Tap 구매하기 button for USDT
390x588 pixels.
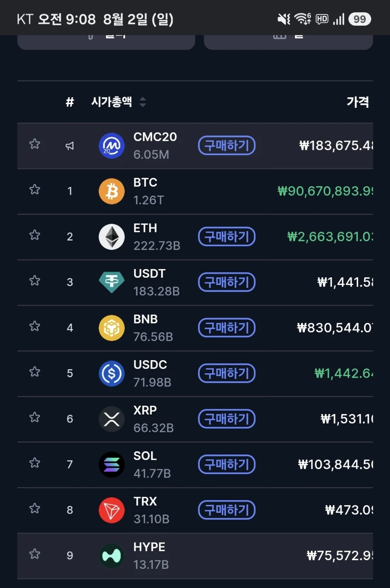[x=227, y=282]
